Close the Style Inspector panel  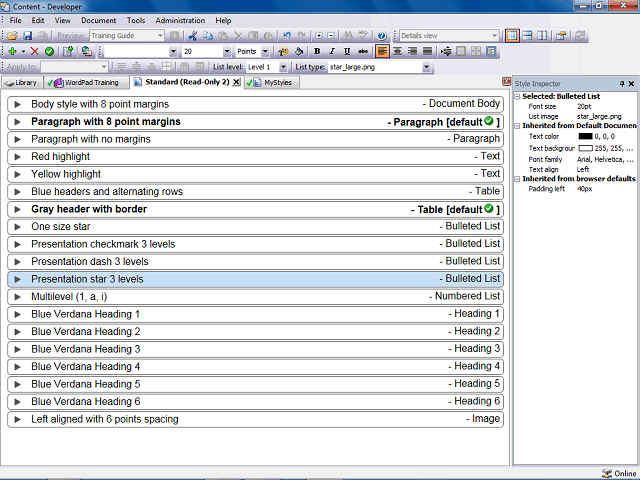pos(631,84)
